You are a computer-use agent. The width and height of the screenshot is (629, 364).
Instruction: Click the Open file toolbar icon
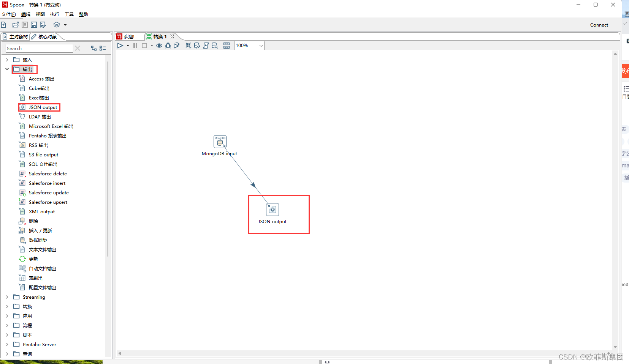click(16, 25)
